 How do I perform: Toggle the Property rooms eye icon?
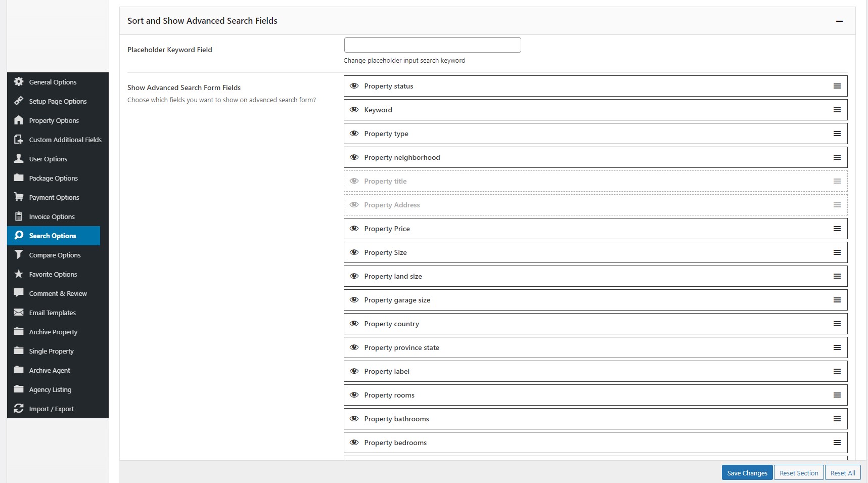tap(354, 395)
